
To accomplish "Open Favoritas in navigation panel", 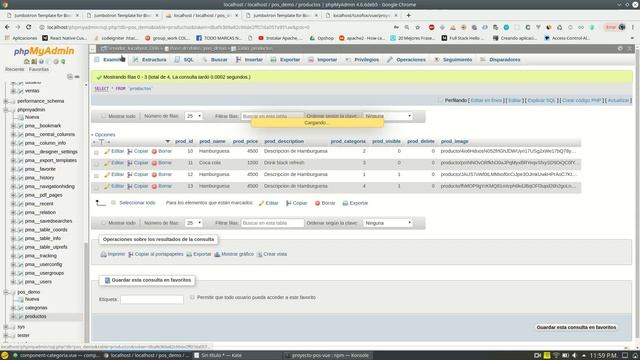I will coord(39,69).
